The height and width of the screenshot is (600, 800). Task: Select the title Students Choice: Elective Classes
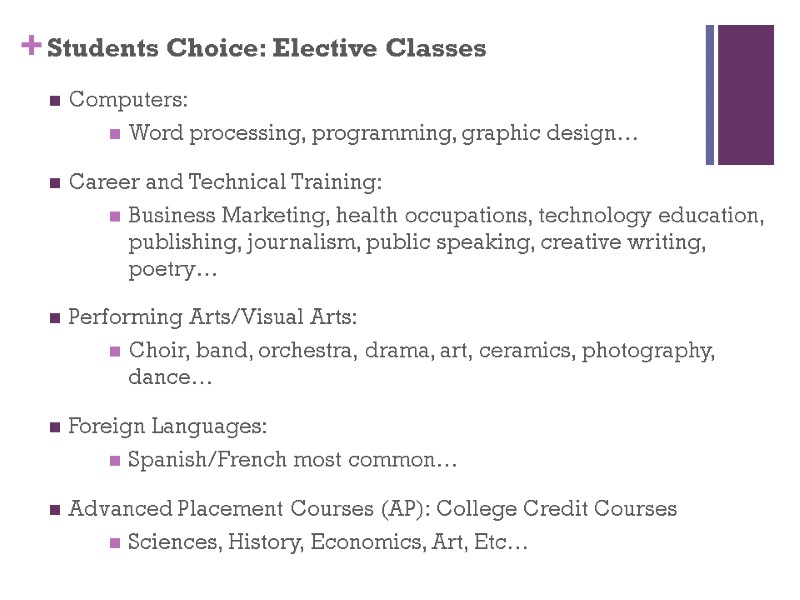click(x=266, y=48)
